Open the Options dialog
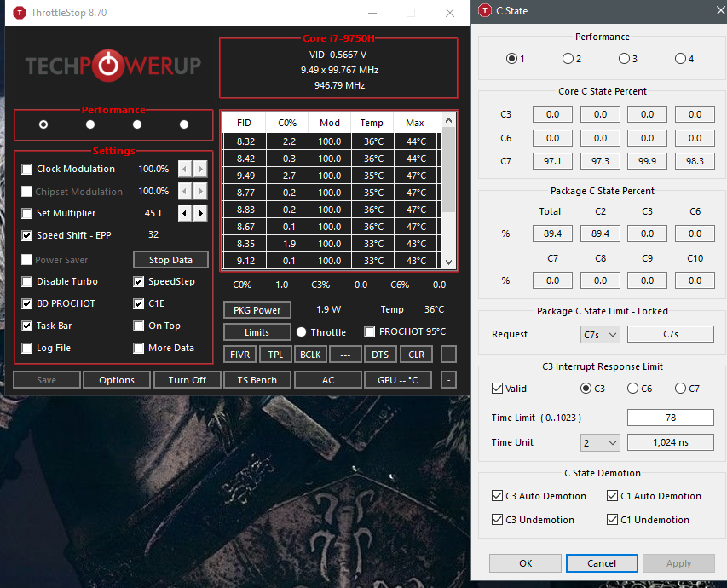This screenshot has height=588, width=727. 117,380
